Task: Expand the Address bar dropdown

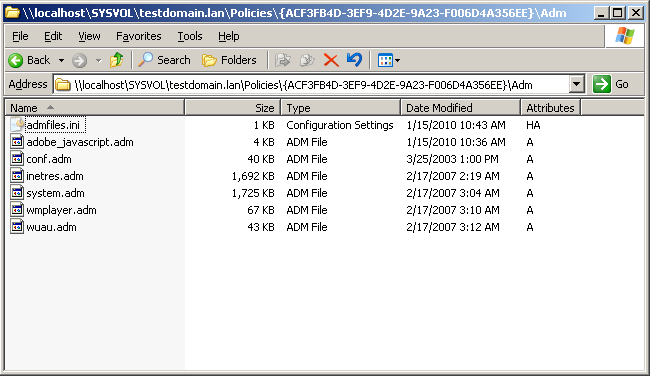Action: point(577,84)
